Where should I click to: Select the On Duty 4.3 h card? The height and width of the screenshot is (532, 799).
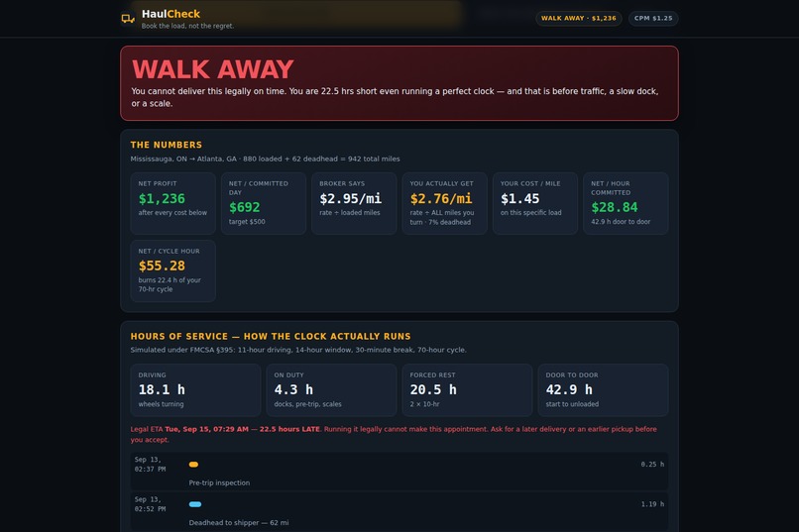click(x=331, y=390)
